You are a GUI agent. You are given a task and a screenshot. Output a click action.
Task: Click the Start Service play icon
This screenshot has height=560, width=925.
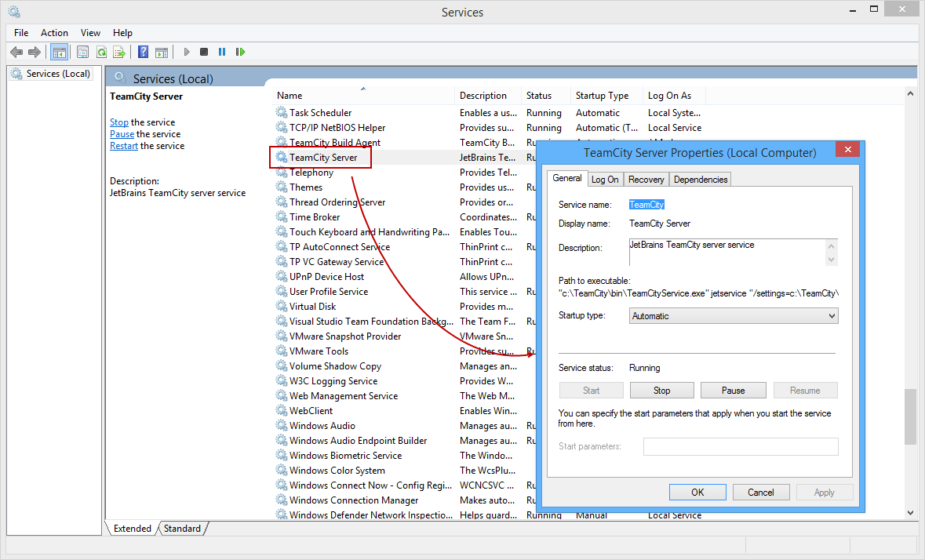pyautogui.click(x=187, y=52)
